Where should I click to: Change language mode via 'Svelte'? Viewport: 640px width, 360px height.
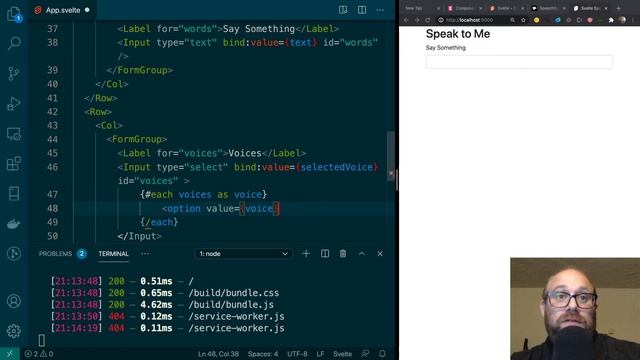(x=342, y=353)
